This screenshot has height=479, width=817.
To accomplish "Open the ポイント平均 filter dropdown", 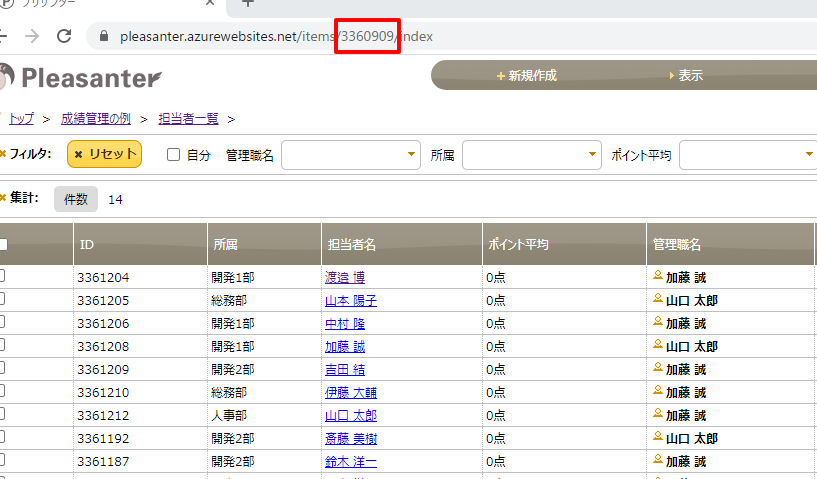I will coord(748,155).
